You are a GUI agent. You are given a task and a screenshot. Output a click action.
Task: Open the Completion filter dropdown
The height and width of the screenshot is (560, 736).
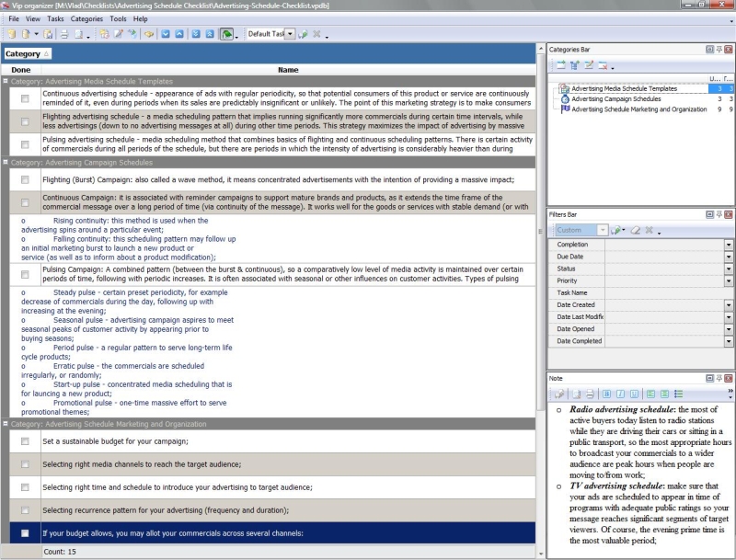(729, 245)
